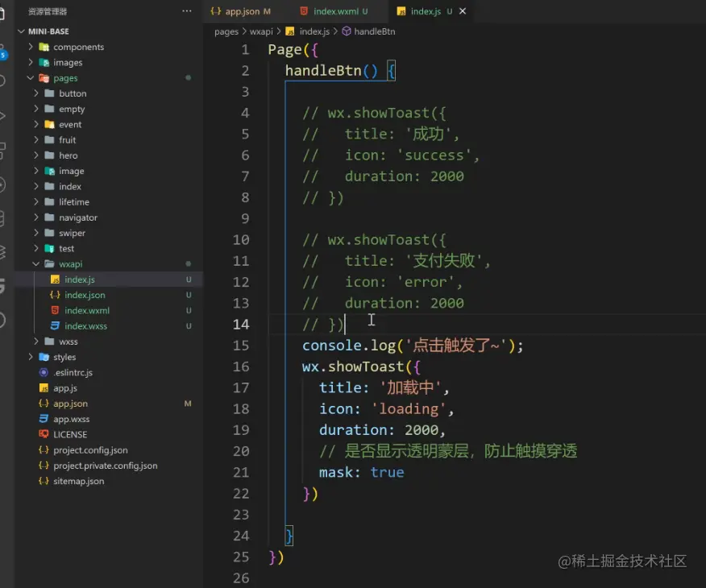Expand the hero folder chevron
Viewport: 706px width, 588px height.
(36, 155)
